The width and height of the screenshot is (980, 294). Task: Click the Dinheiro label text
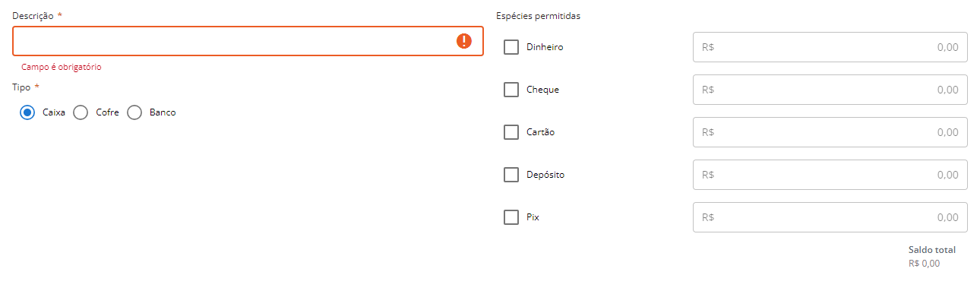(x=545, y=47)
